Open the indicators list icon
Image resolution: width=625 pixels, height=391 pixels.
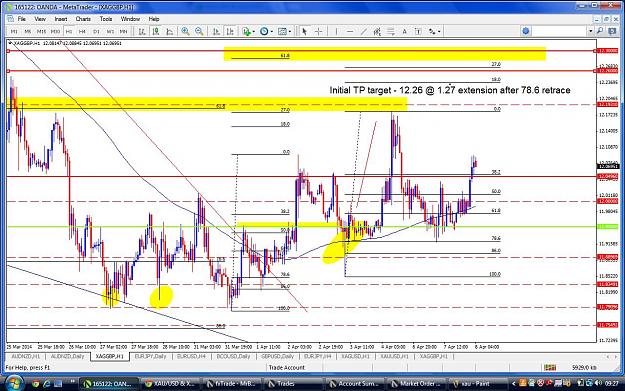(247, 31)
